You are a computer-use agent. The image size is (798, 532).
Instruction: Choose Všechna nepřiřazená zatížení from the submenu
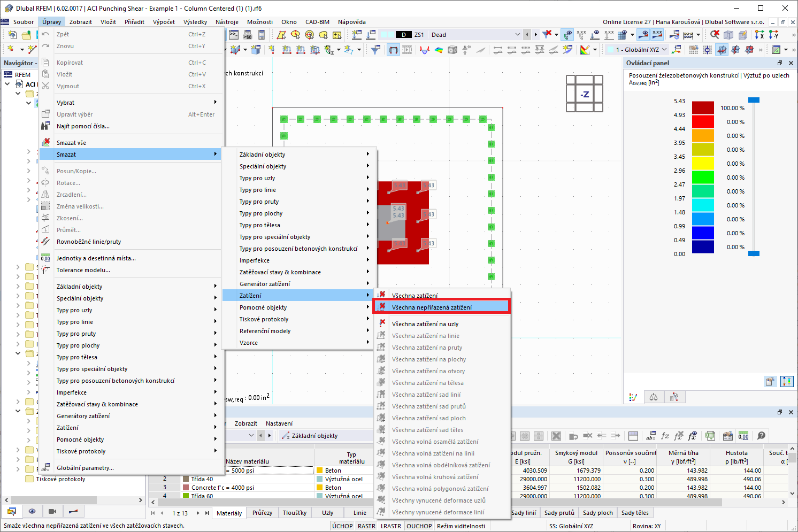pos(442,307)
